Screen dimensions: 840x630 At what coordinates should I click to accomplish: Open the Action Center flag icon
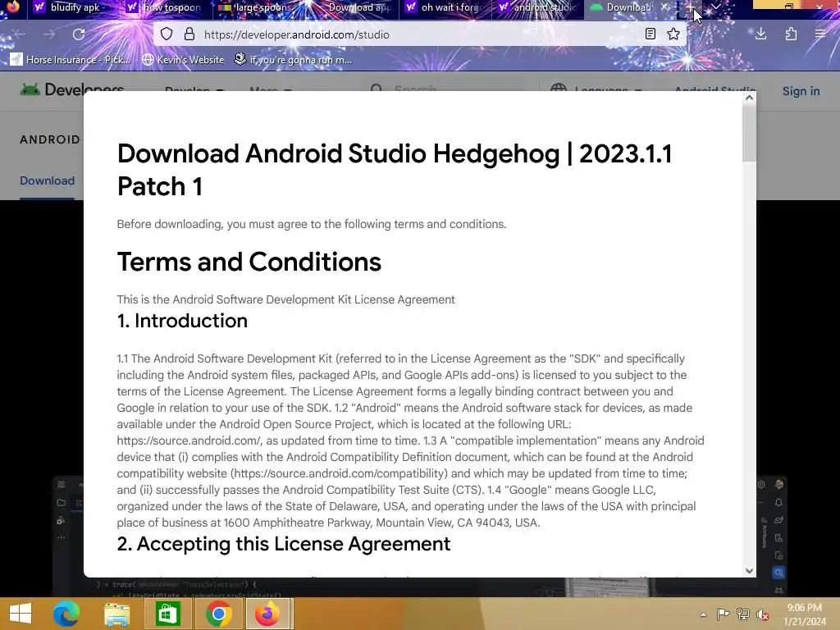723,614
